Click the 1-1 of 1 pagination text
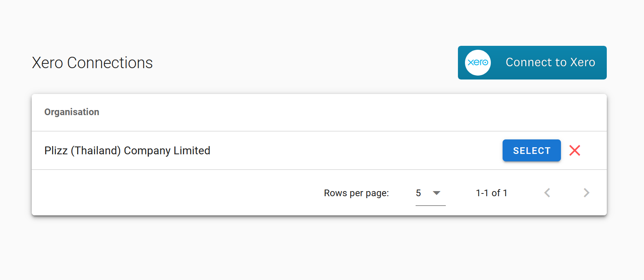This screenshot has height=280, width=644. coord(491,193)
